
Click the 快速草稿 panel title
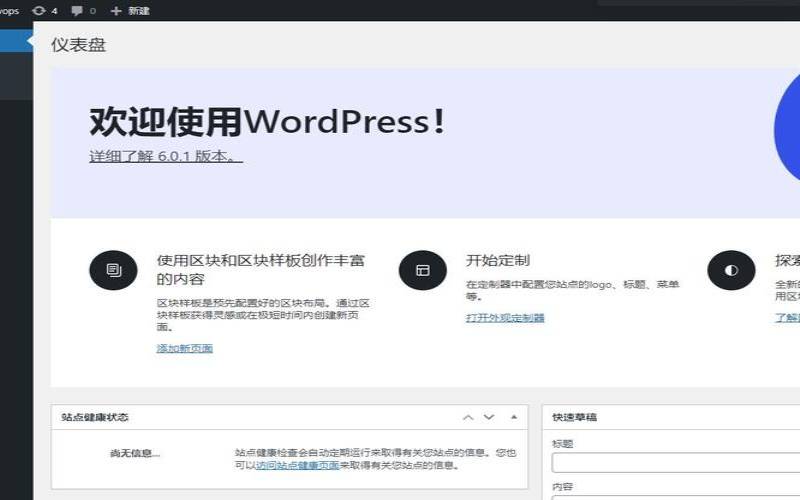[x=574, y=417]
